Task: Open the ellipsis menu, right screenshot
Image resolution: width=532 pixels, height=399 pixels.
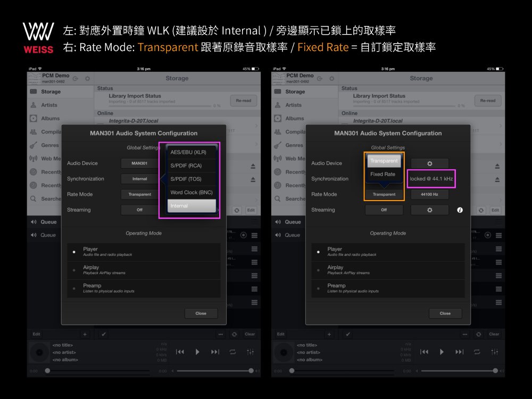Action: (465, 334)
